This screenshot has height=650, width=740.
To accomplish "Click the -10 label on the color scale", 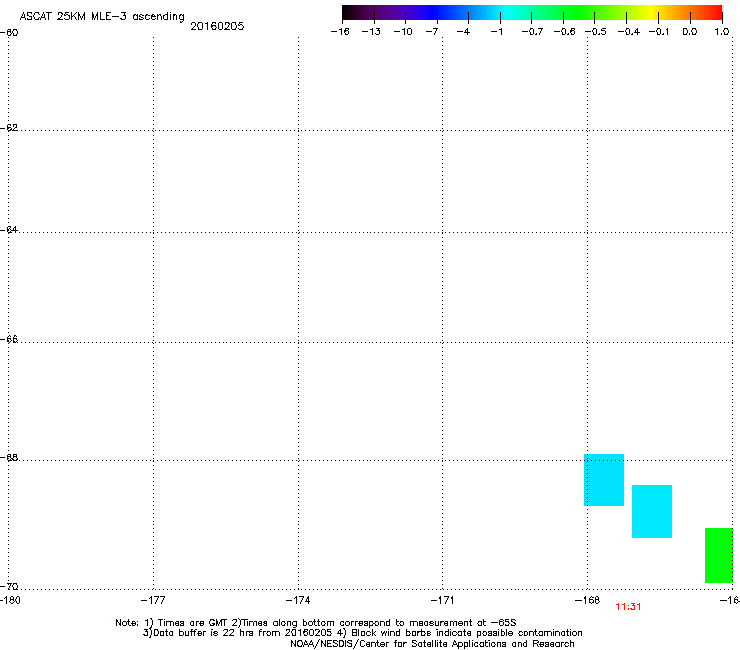I will click(403, 32).
